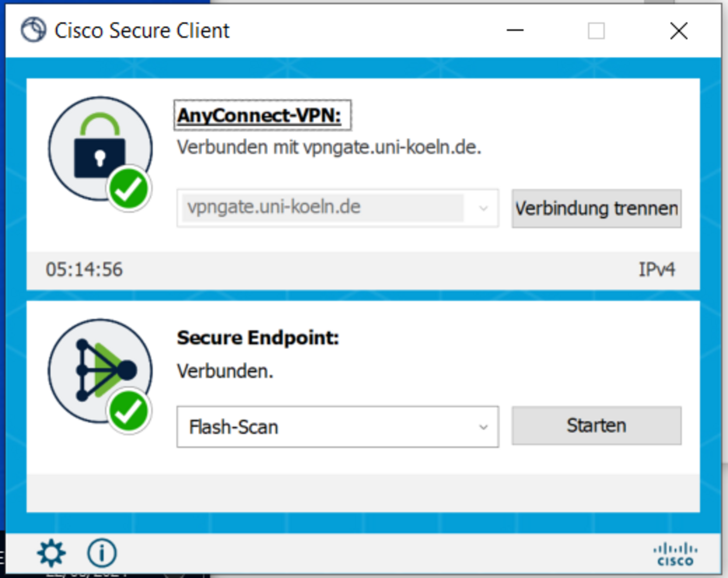Click the connection timer 05:14:56
The width and height of the screenshot is (728, 578).
coord(84,269)
